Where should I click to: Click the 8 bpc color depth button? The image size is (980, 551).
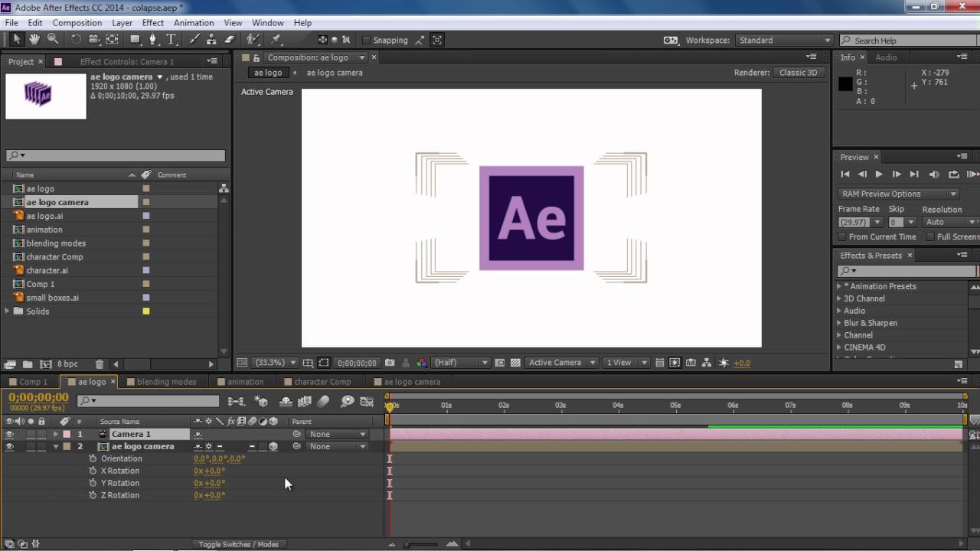pyautogui.click(x=67, y=364)
